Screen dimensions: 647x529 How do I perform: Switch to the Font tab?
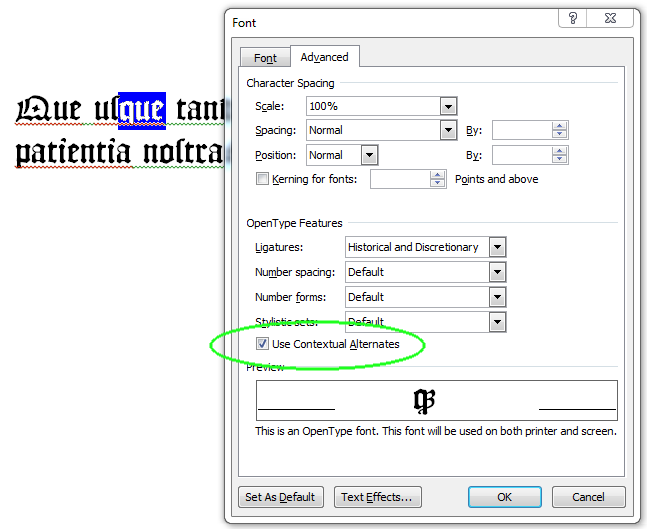click(x=265, y=58)
